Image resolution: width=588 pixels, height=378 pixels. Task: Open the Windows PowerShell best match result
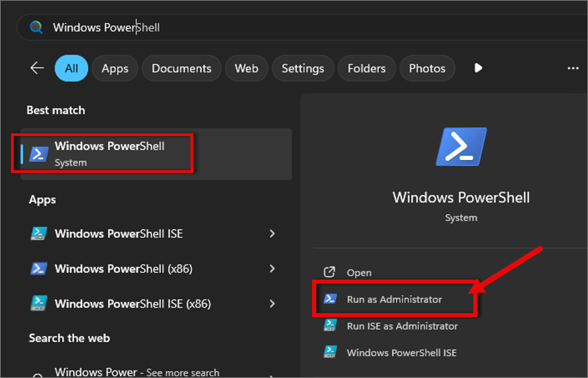coord(109,154)
